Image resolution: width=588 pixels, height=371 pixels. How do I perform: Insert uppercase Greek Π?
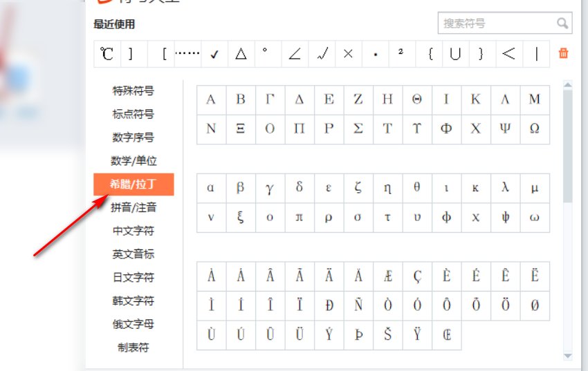[x=300, y=129]
